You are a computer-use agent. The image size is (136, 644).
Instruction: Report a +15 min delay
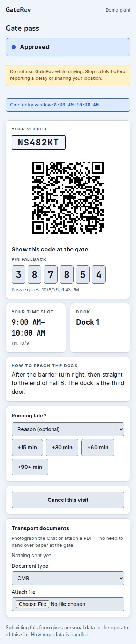coord(27,448)
